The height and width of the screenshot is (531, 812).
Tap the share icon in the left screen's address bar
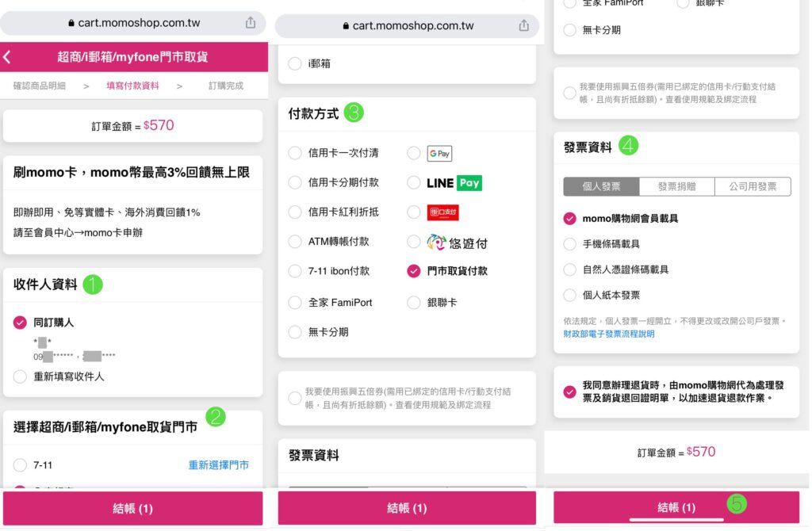251,22
